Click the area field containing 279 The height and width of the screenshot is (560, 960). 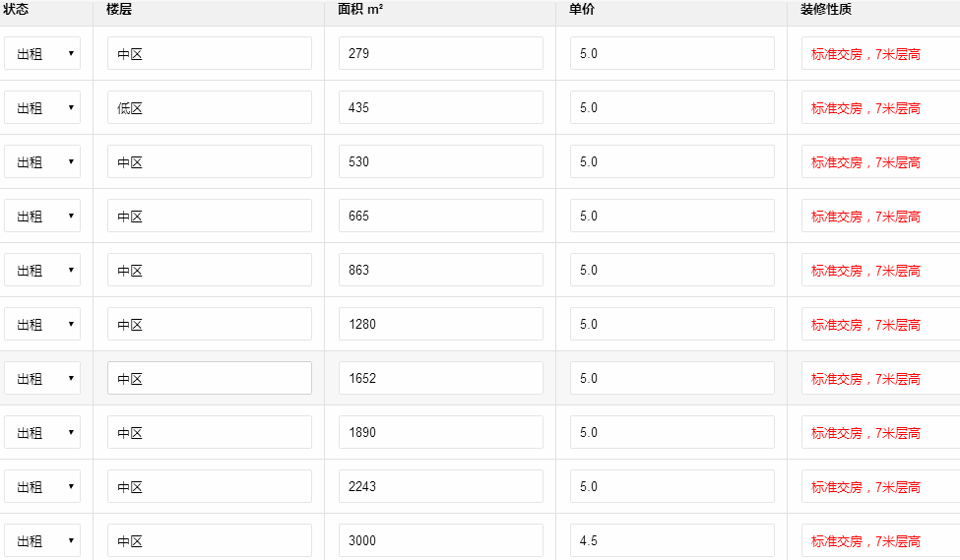point(440,54)
